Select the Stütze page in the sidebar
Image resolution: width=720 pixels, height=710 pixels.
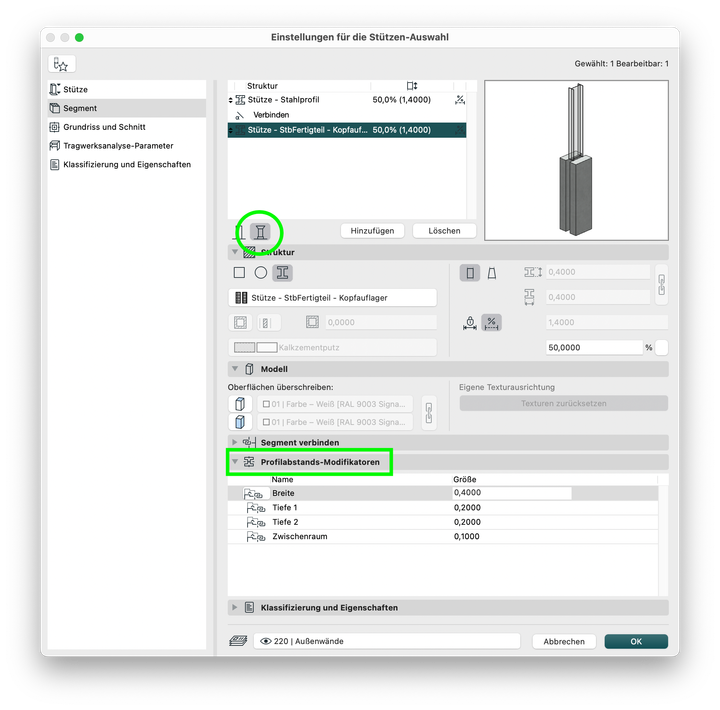[x=127, y=89]
